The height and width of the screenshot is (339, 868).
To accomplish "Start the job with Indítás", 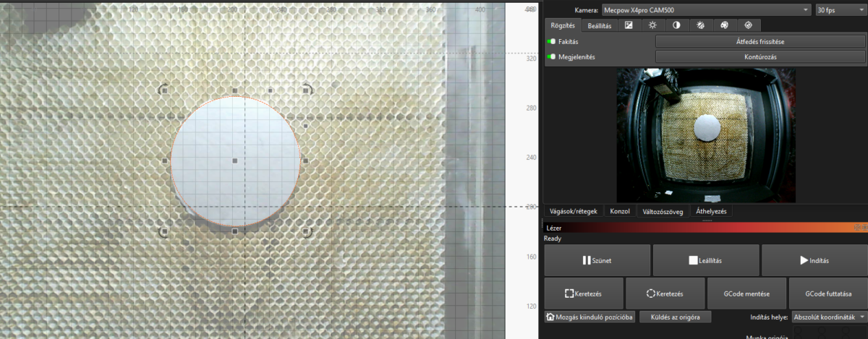I will 814,260.
